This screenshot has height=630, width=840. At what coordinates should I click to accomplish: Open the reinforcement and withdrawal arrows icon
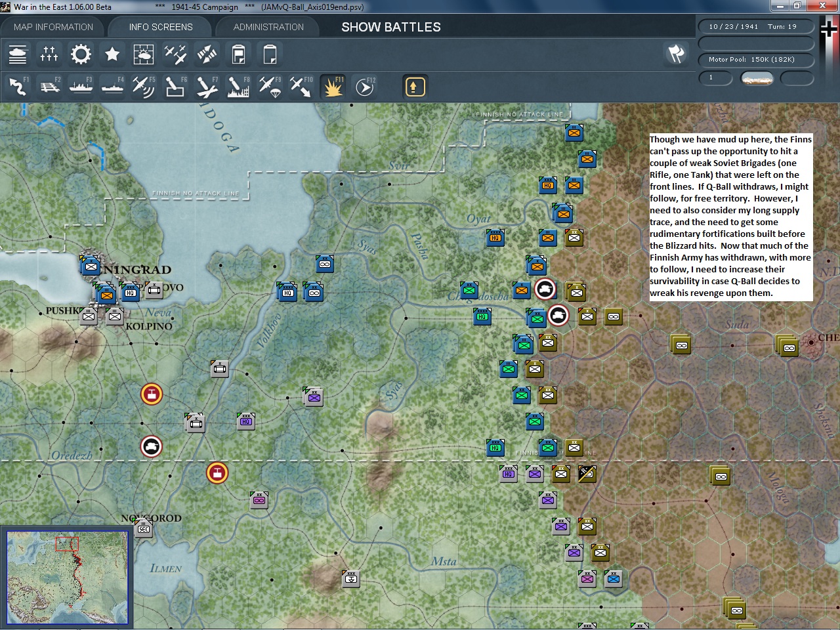coord(207,54)
